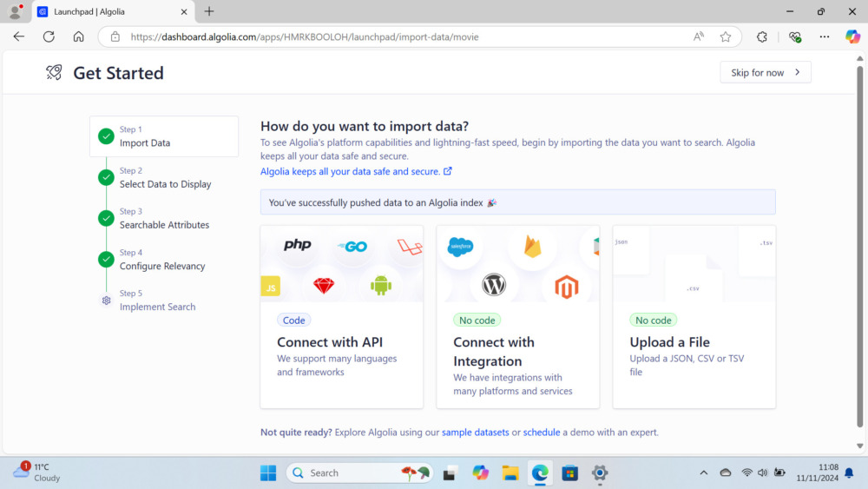Click the external link icon after secure link
868x489 pixels.
click(x=448, y=171)
